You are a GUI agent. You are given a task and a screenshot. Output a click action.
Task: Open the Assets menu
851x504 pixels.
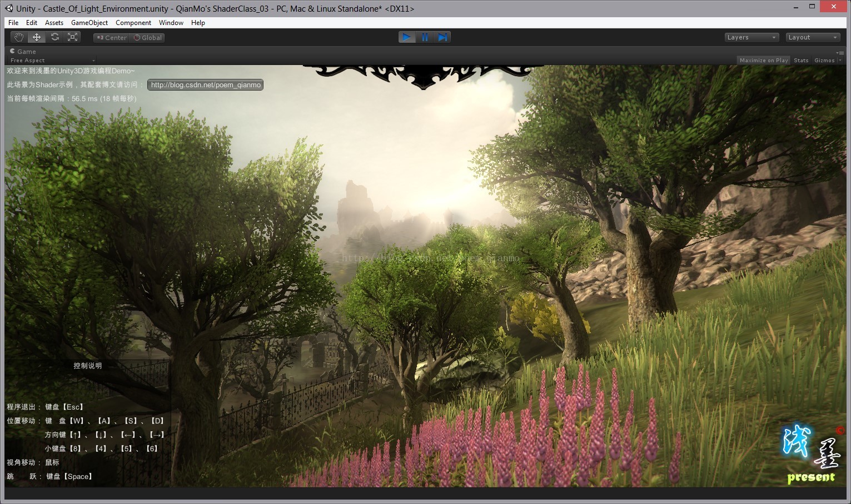54,23
